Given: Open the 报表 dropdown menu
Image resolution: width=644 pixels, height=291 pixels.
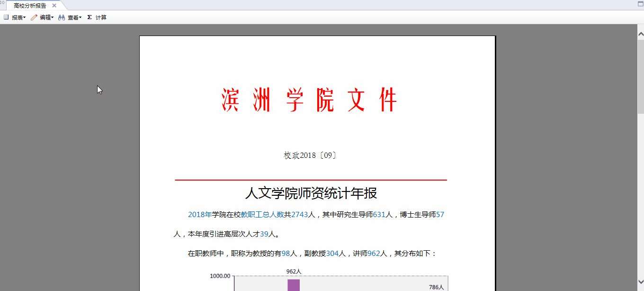Looking at the screenshot, I should pyautogui.click(x=19, y=17).
